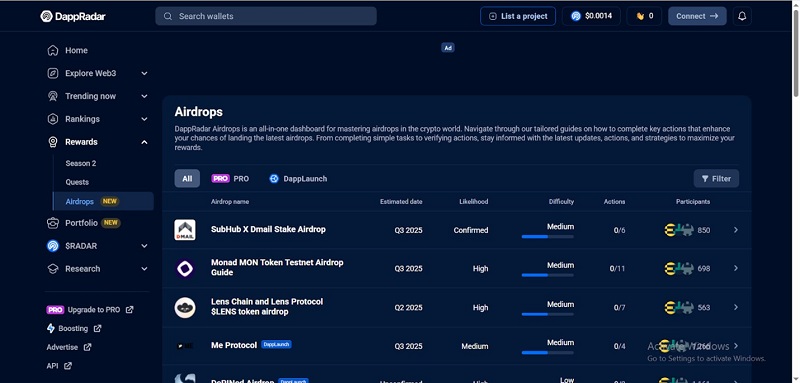Screen dimensions: 800x383
Task: Click the Rankings sidebar icon
Action: 53,119
